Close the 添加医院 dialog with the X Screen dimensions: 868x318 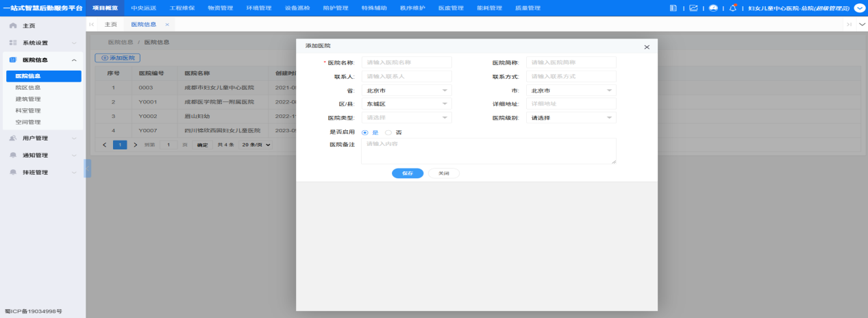click(647, 47)
